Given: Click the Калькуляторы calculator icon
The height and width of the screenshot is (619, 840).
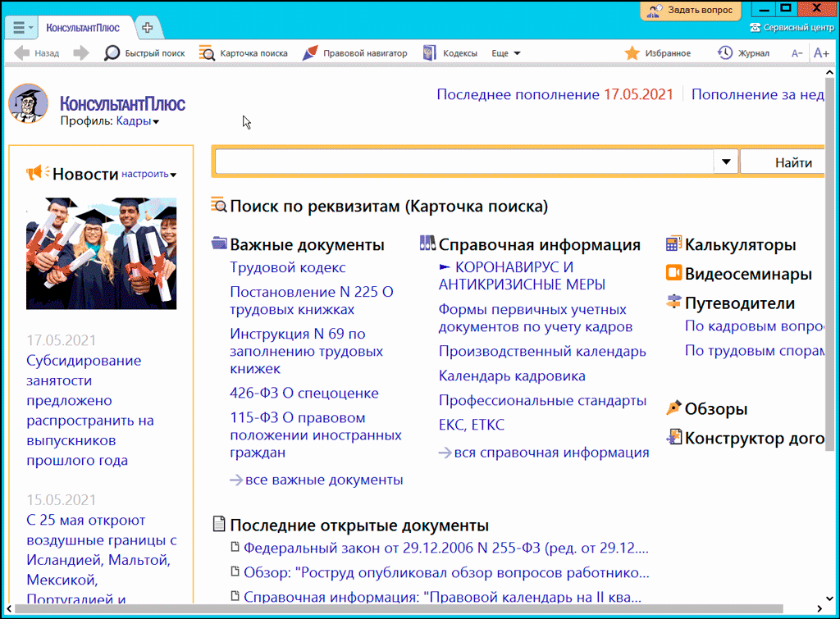Looking at the screenshot, I should (674, 244).
